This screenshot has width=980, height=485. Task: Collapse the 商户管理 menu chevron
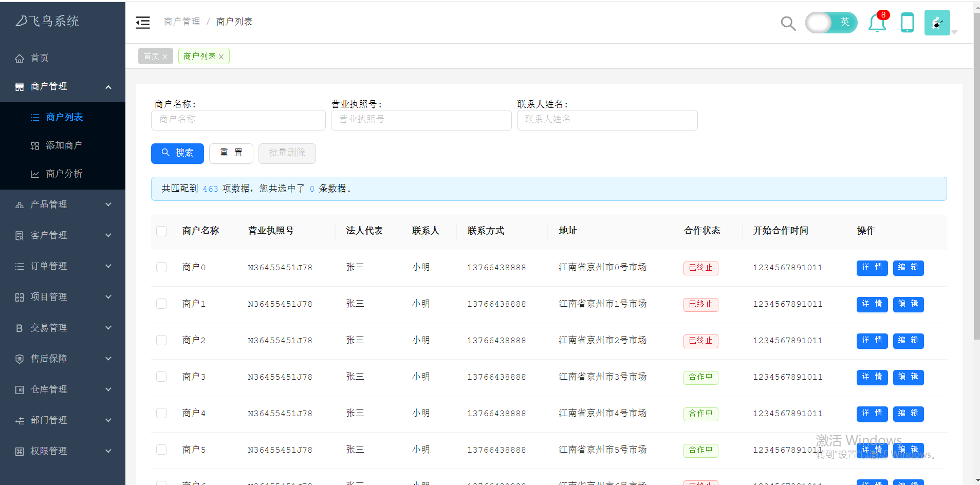click(108, 87)
